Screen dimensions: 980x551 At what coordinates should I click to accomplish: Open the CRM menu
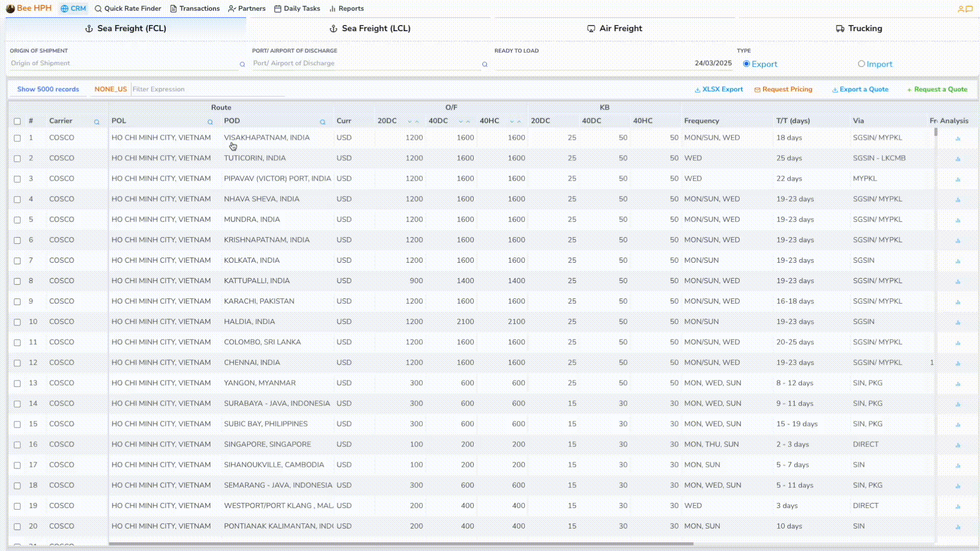[x=73, y=9]
